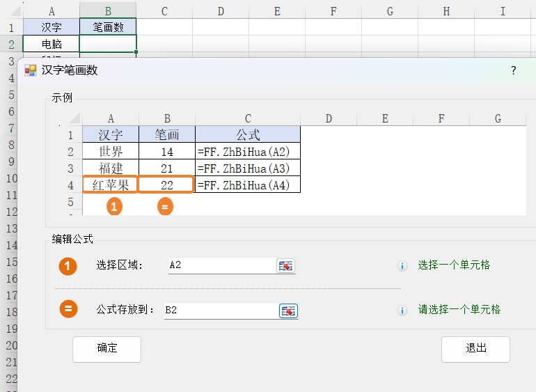Select row header 1 in worksheet
536x392 pixels.
pos(11,28)
